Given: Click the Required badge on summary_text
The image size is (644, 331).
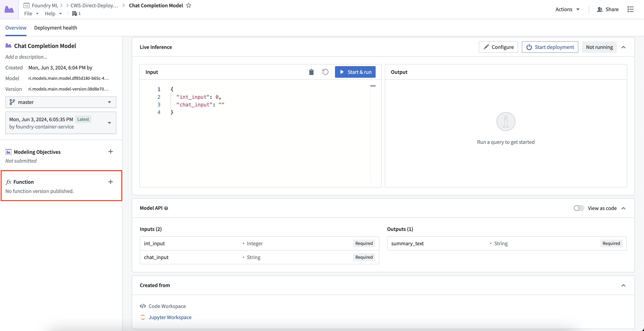Looking at the screenshot, I should [x=611, y=243].
